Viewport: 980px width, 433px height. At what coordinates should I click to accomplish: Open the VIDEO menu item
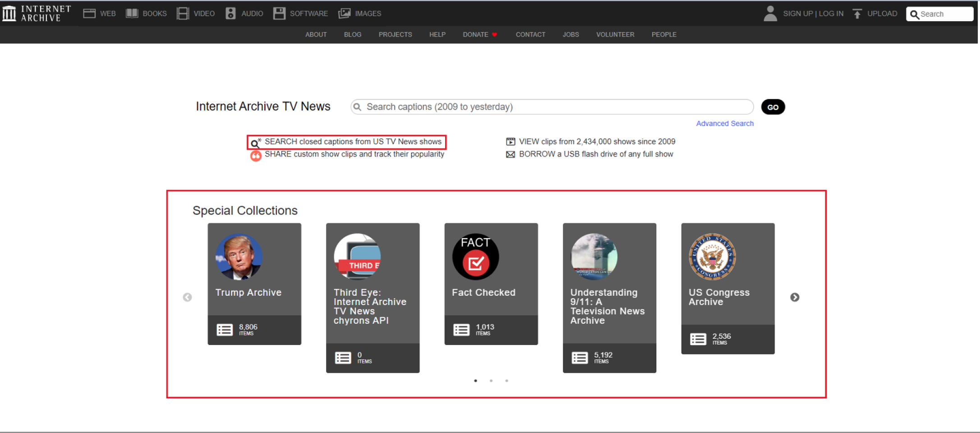204,14
